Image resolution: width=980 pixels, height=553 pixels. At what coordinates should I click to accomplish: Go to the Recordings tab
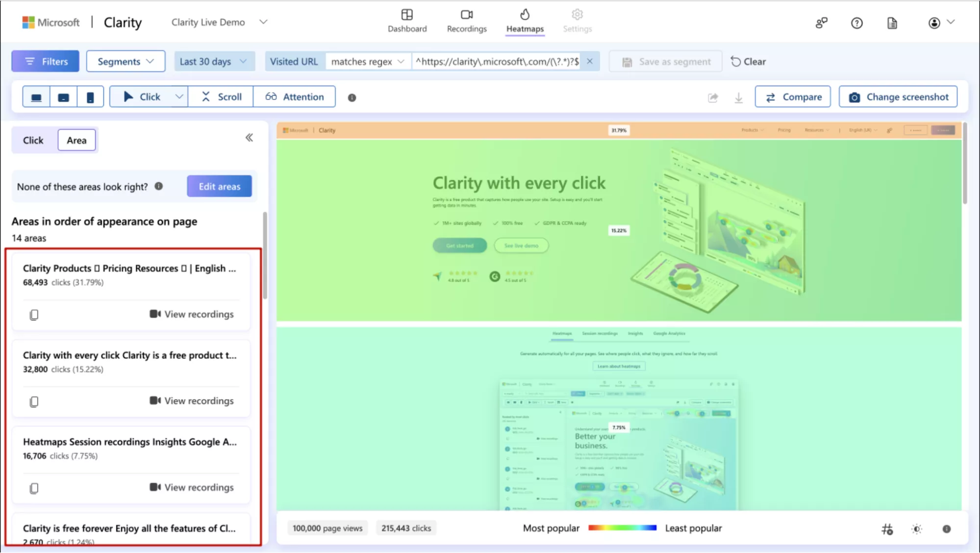[466, 21]
